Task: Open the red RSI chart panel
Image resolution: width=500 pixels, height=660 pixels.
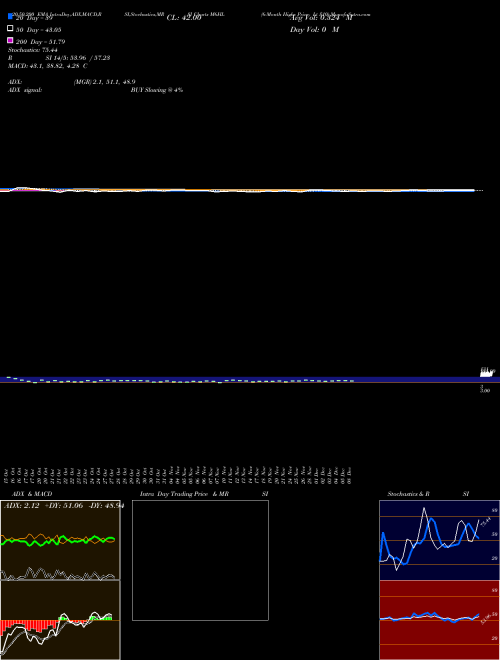Action: [x=439, y=620]
